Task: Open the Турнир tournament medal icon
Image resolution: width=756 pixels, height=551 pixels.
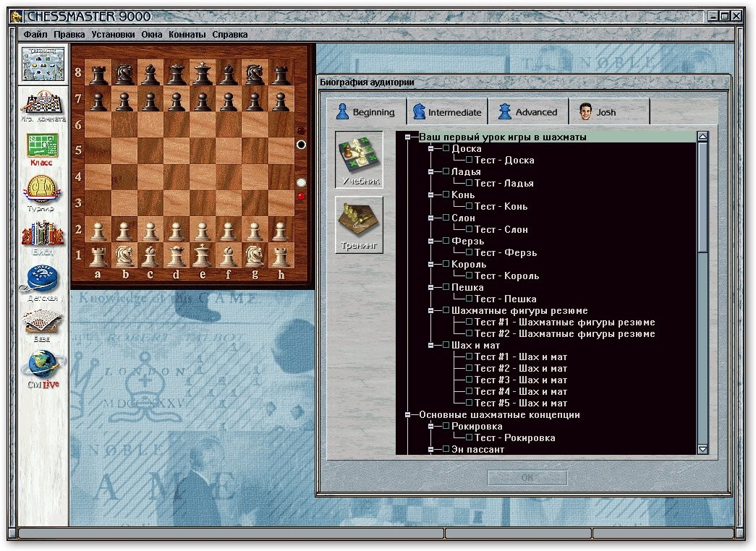Action: [x=42, y=193]
